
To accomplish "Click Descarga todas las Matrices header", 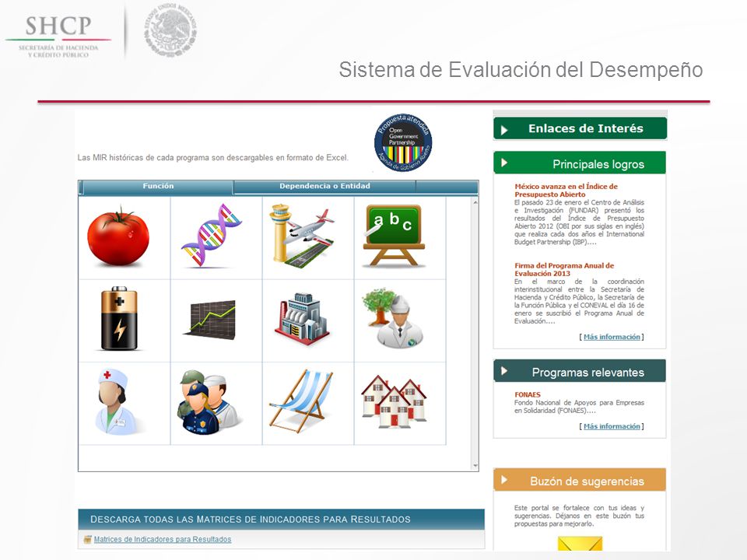I will click(281, 519).
